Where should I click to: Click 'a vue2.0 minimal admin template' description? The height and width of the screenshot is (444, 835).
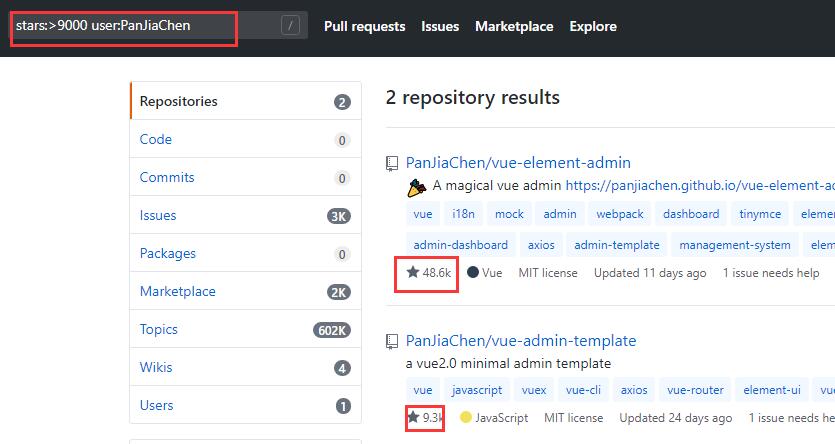click(508, 363)
